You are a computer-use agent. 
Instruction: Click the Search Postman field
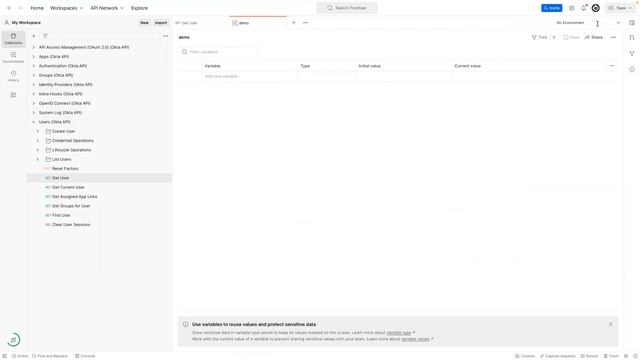(x=347, y=8)
